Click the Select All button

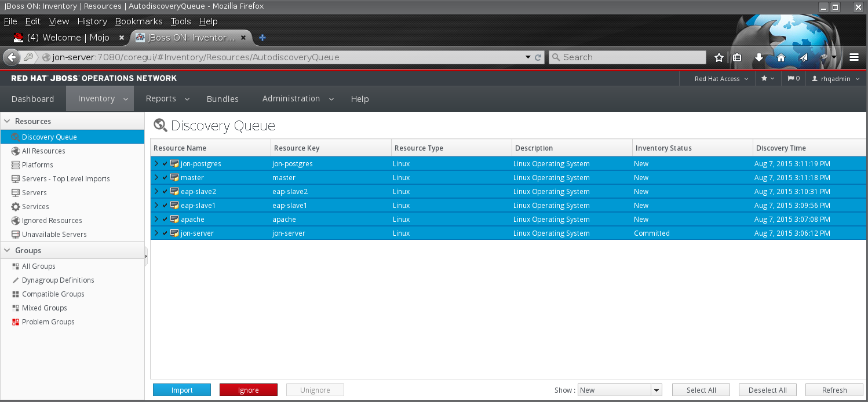(701, 390)
